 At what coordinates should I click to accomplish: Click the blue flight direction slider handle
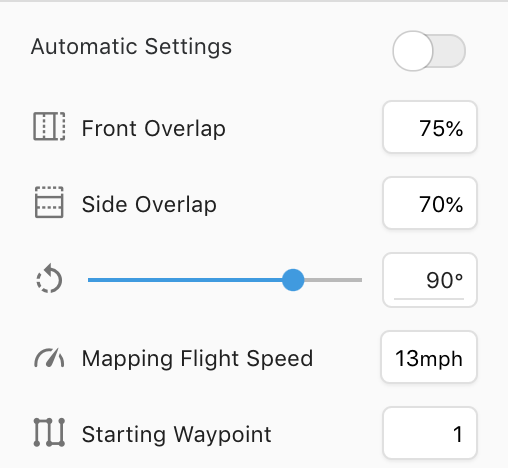(x=293, y=280)
